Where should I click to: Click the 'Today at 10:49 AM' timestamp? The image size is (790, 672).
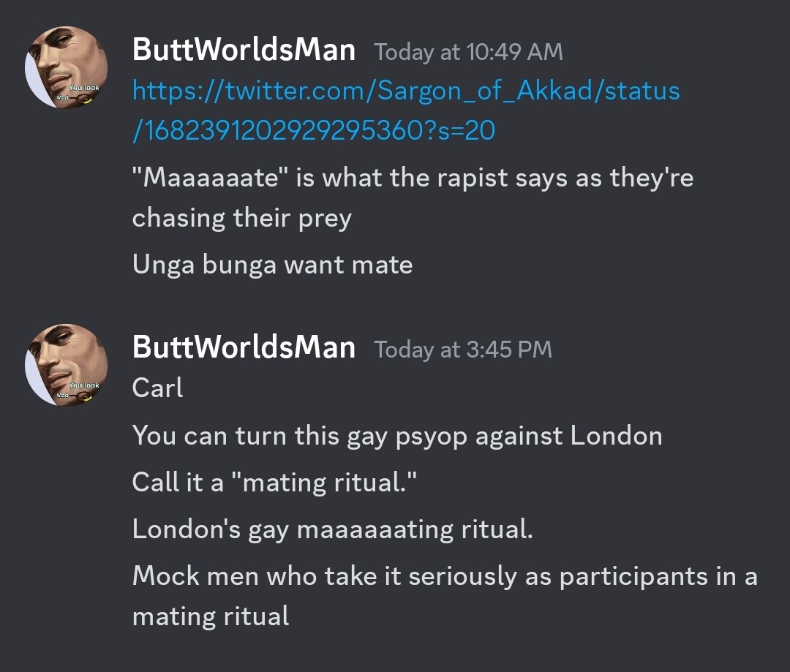pos(469,52)
